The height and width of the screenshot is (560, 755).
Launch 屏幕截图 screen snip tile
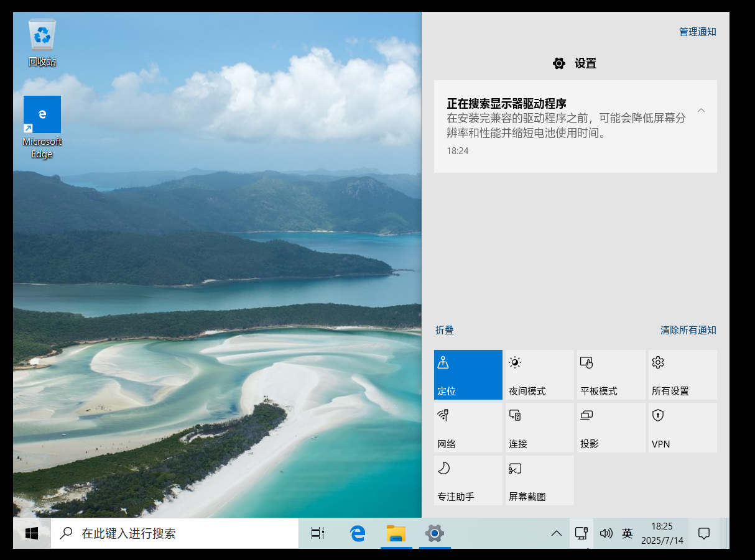click(x=539, y=480)
